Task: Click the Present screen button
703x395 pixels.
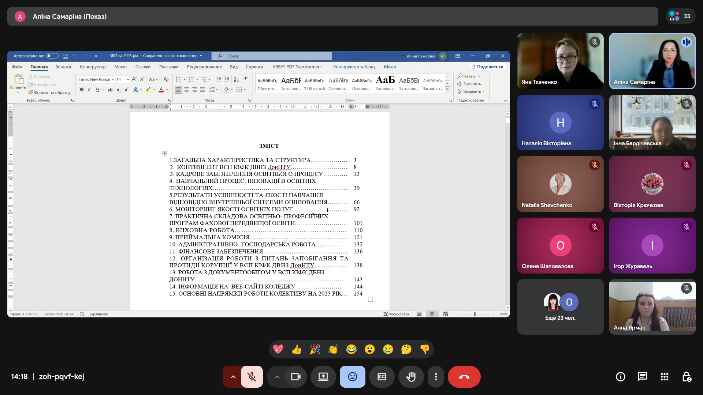Action: coord(323,377)
